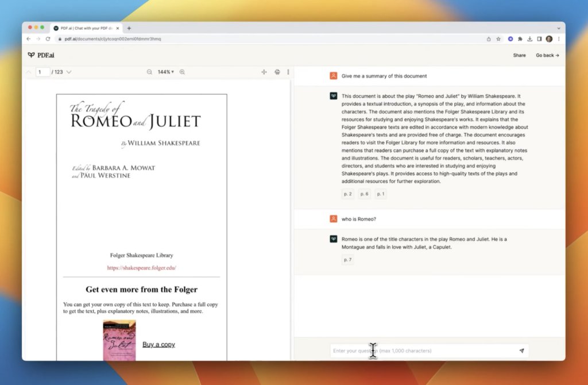
Task: Click user avatar beside summary question
Action: pyautogui.click(x=334, y=76)
